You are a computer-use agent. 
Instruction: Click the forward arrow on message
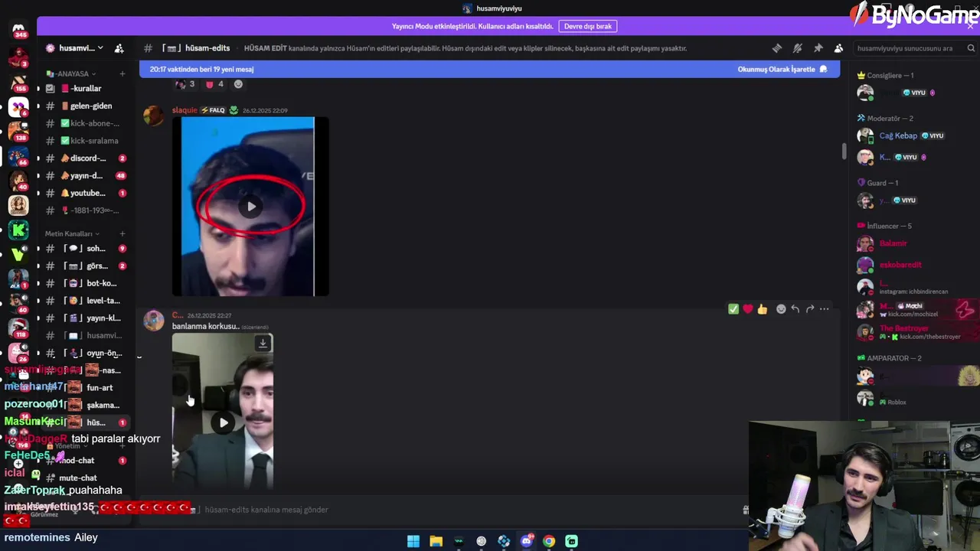tap(810, 309)
